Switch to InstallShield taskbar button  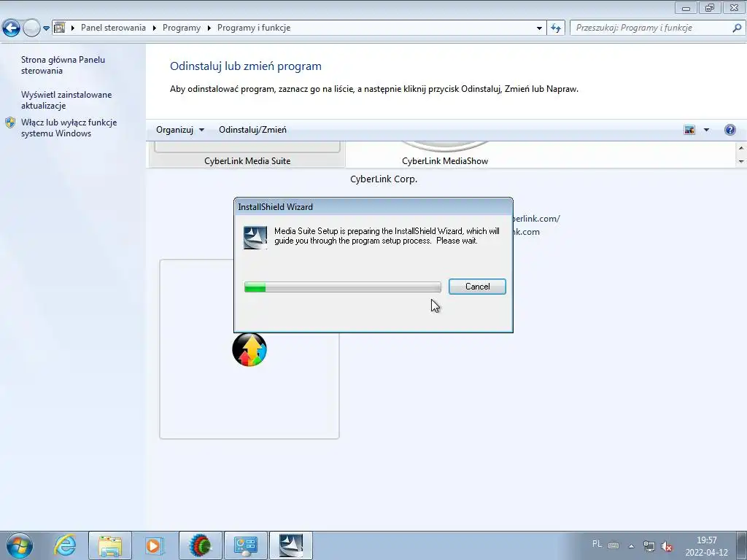[291, 545]
